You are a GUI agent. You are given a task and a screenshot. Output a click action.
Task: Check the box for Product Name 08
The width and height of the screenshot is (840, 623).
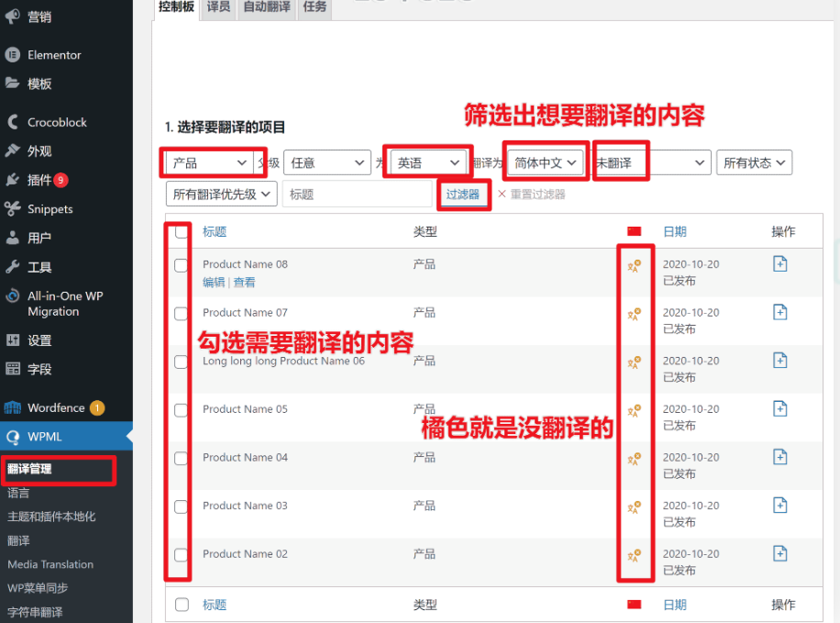[x=182, y=265]
